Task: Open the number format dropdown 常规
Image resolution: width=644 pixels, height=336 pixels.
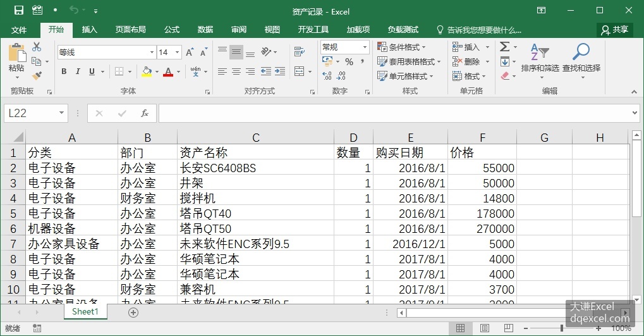Action: tap(365, 47)
